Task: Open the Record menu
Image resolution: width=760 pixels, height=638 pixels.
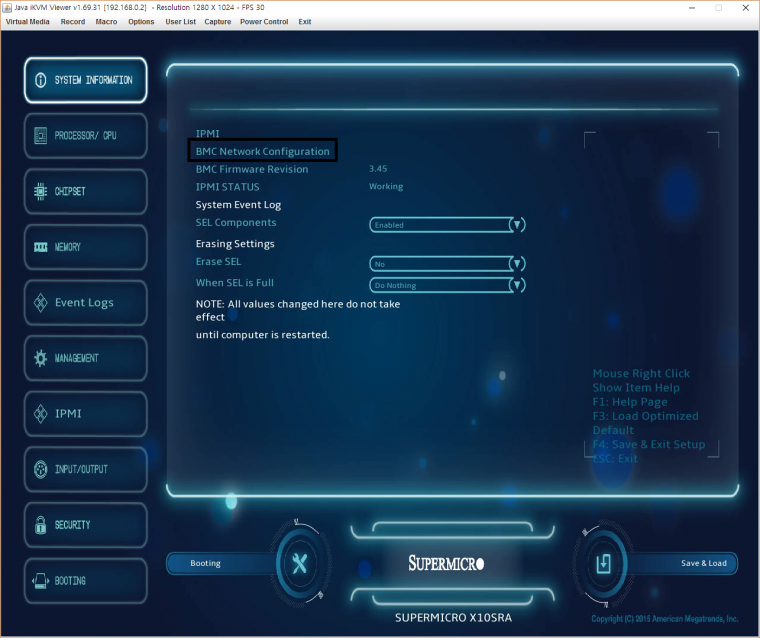Action: (x=73, y=22)
